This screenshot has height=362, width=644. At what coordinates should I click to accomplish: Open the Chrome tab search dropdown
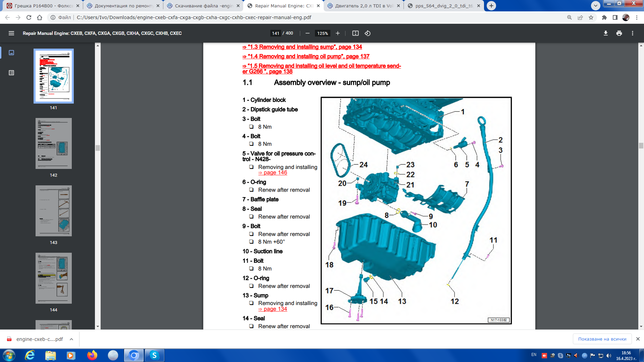click(595, 6)
